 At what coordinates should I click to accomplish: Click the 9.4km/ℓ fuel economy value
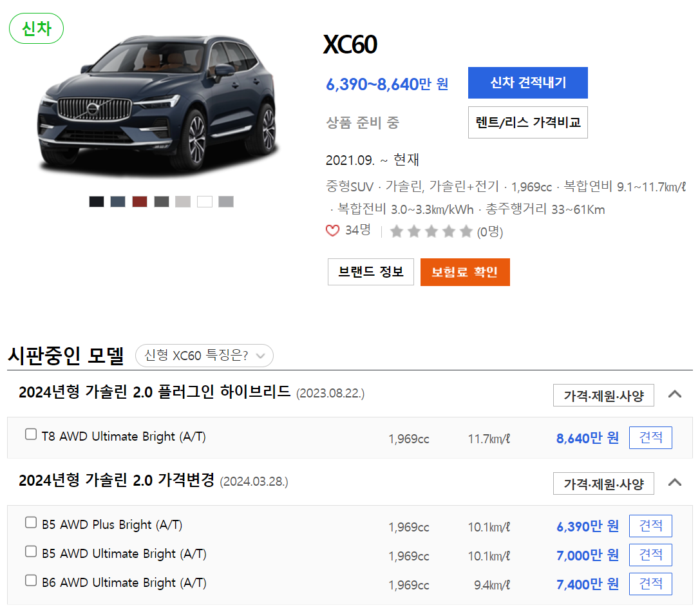[x=492, y=585]
